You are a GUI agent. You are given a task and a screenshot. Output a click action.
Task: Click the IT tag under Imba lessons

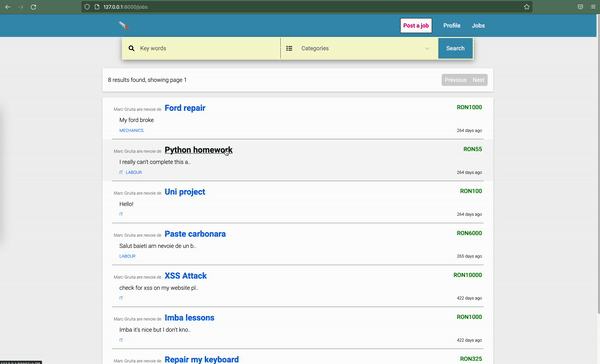coord(121,340)
